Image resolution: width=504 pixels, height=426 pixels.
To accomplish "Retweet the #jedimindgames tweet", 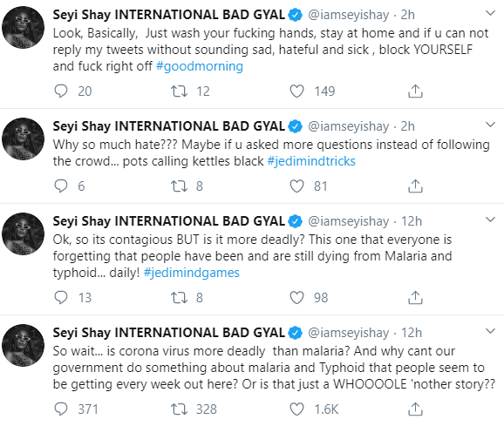I will pos(179,298).
